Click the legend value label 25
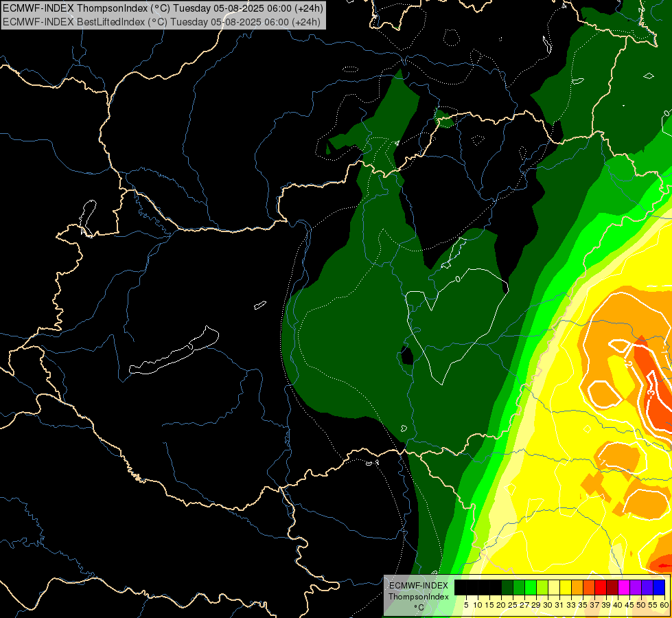This screenshot has width=672, height=618. 513,605
